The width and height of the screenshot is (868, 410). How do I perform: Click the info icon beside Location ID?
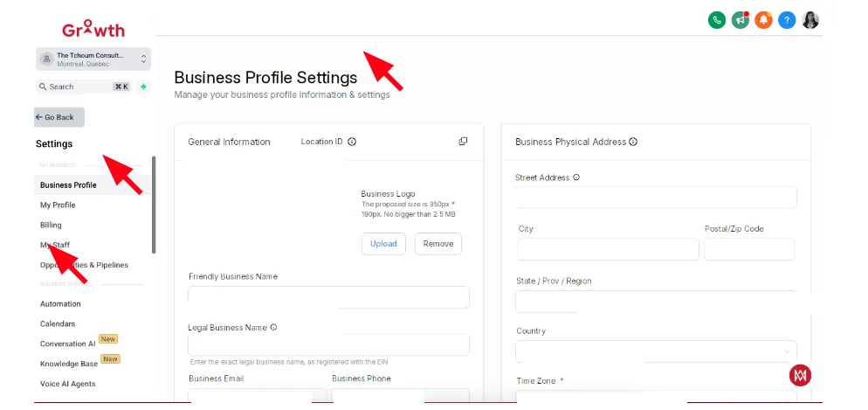(x=352, y=142)
